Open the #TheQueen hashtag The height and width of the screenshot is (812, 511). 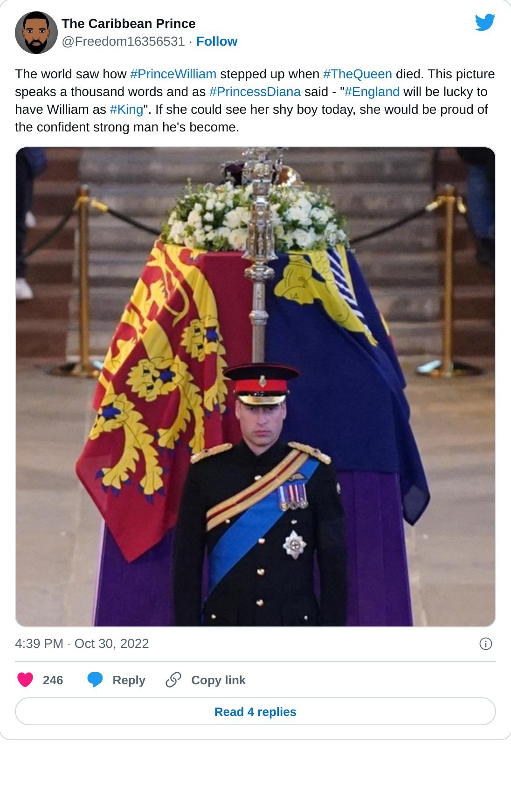click(357, 74)
